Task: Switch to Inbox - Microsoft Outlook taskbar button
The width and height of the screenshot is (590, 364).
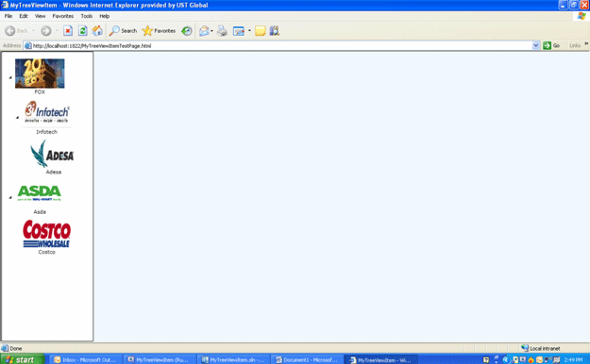Action: [x=86, y=360]
